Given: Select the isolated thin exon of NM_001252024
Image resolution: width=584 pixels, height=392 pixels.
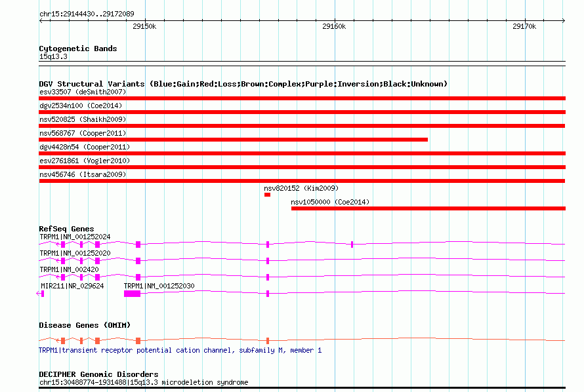Looking at the screenshot, I should coord(352,245).
